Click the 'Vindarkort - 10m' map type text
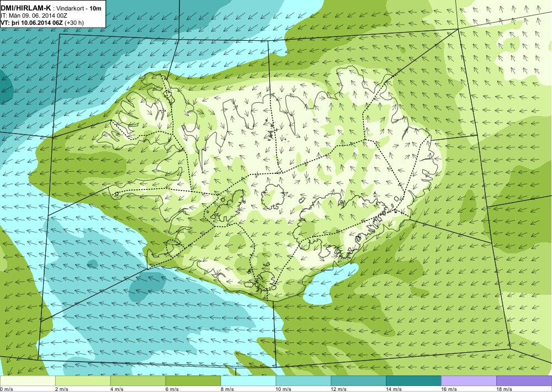This screenshot has width=552, height=392. click(79, 8)
